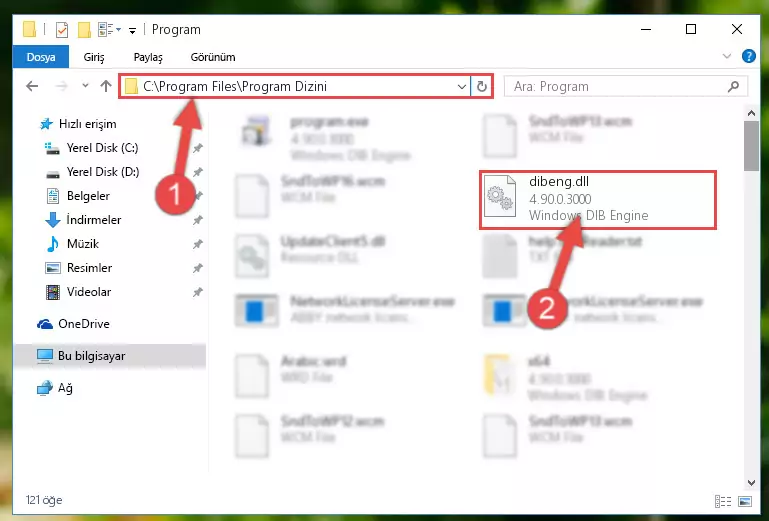The height and width of the screenshot is (521, 769).
Task: Open the Dosya menu tab
Action: (x=41, y=57)
